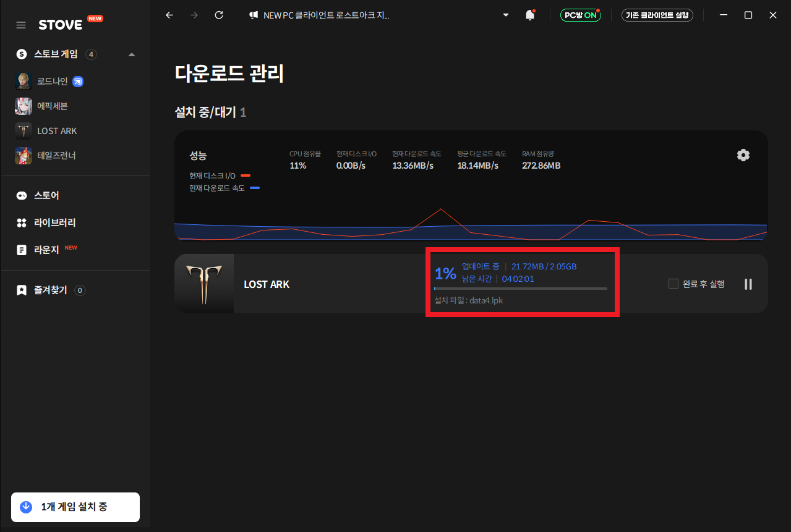Viewport: 791px width, 532px height.
Task: Click the CPU 점유율 11% value
Action: [297, 166]
